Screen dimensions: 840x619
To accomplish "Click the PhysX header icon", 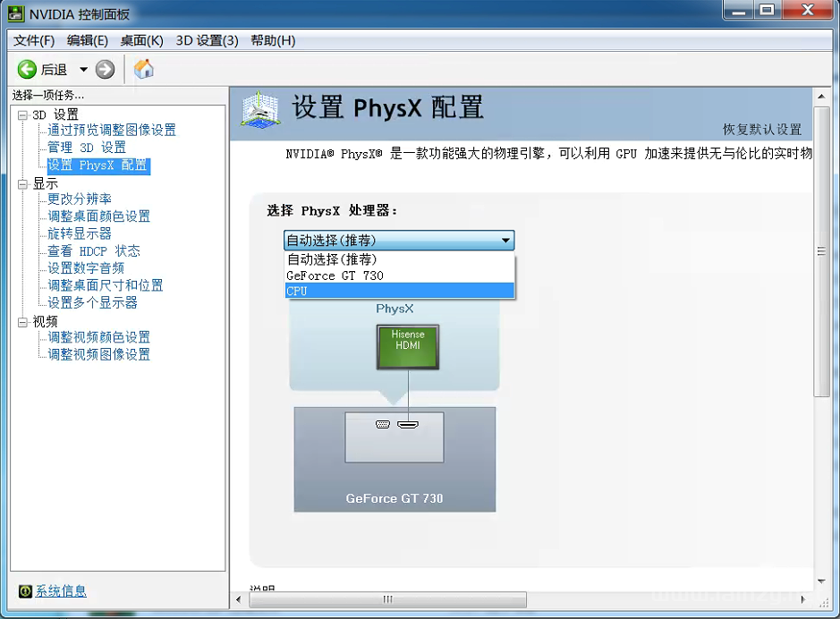I will pyautogui.click(x=259, y=109).
